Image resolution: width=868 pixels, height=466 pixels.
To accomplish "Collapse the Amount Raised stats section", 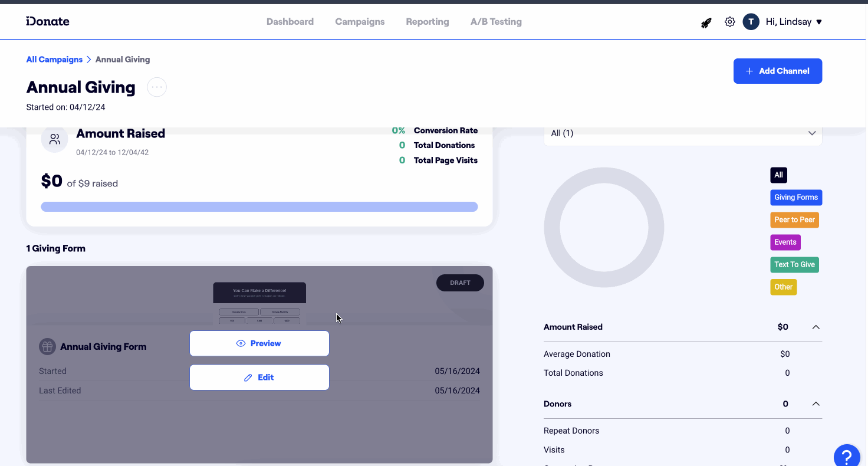I will pos(816,327).
